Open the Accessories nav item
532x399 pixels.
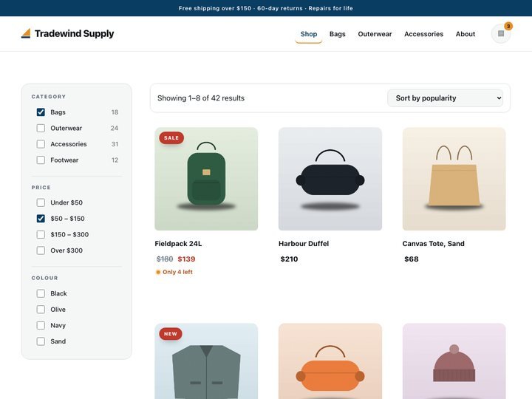coord(424,34)
